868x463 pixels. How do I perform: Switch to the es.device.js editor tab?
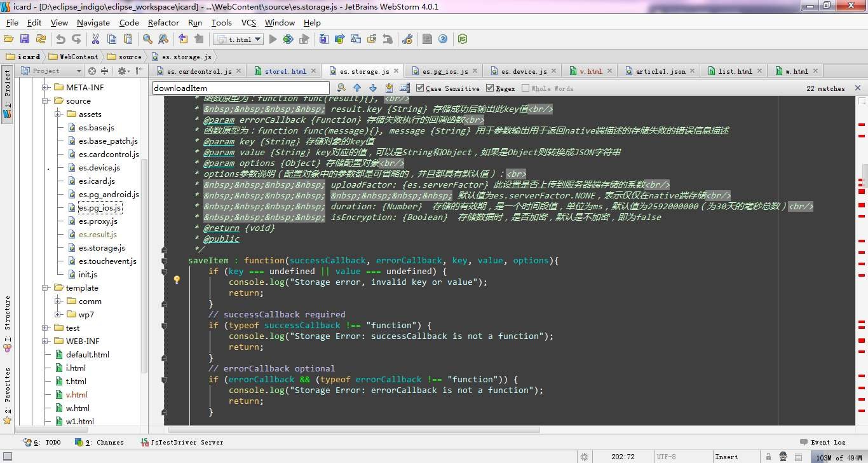coord(523,71)
